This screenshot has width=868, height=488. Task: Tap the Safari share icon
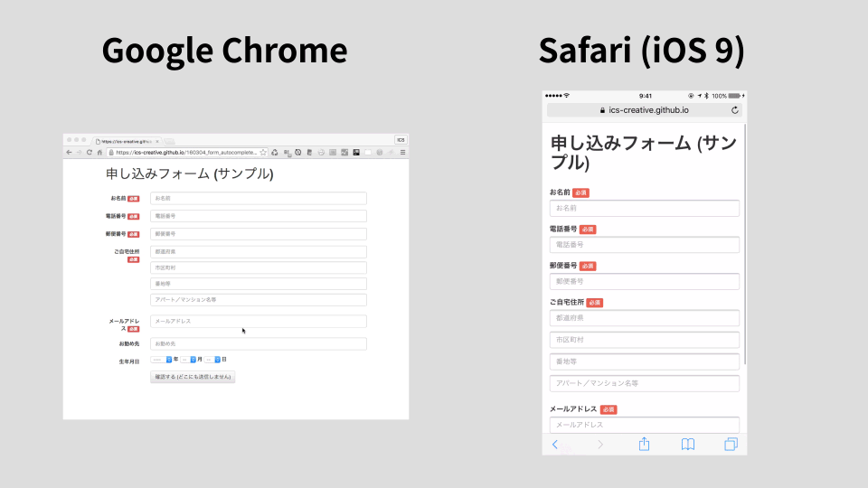645,444
